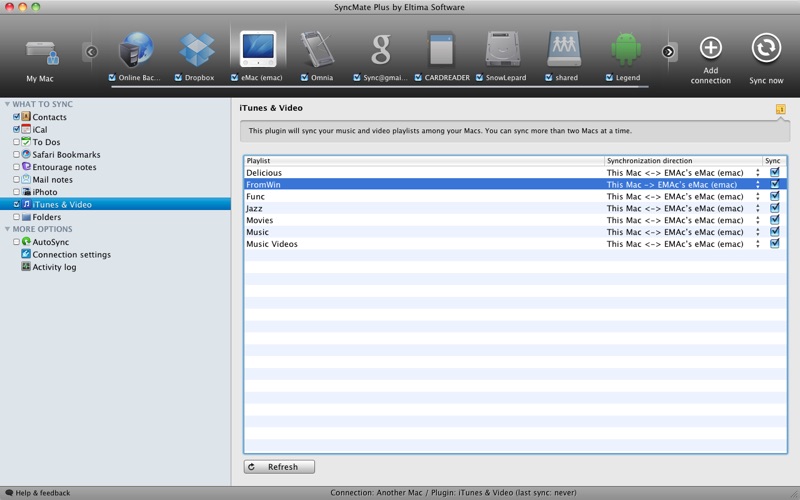Enable the Safari Bookmarks checkbox
The height and width of the screenshot is (500, 800).
tap(16, 154)
